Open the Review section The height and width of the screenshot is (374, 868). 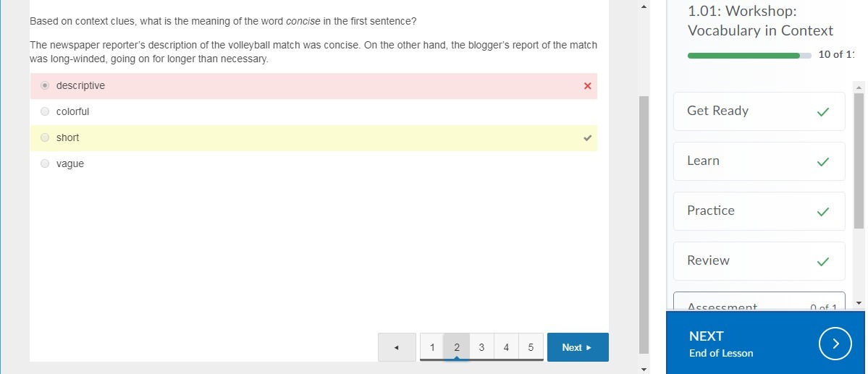[759, 260]
